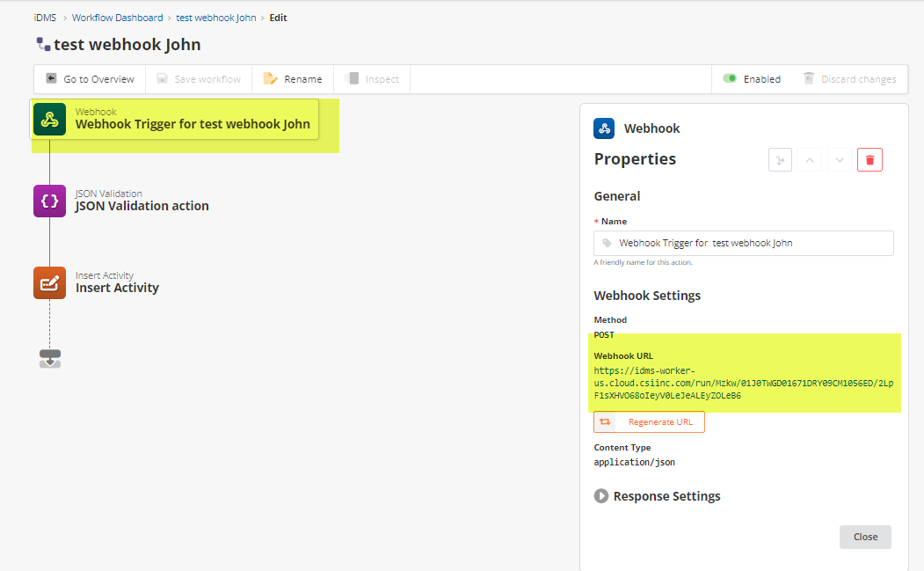Move step up with up chevron
Screen dimensions: 924x571
[811, 159]
